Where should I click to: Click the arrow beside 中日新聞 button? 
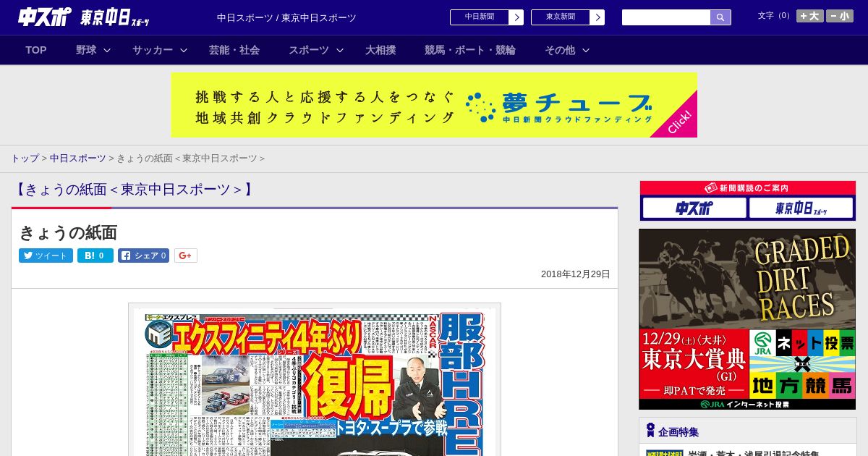516,17
